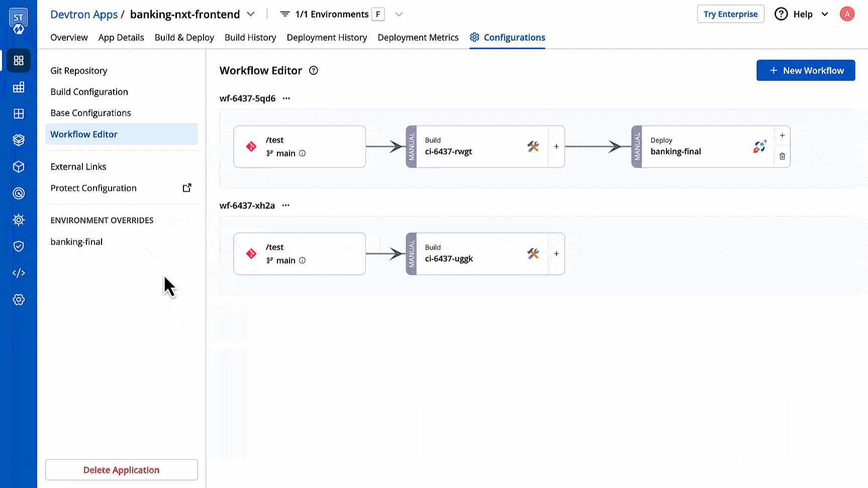Select the Jobs icon in the left sidebar
868x488 pixels.
tap(19, 87)
